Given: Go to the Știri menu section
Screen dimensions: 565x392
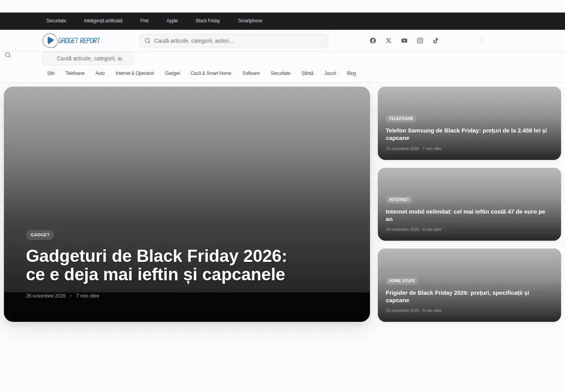Looking at the screenshot, I should pos(51,73).
